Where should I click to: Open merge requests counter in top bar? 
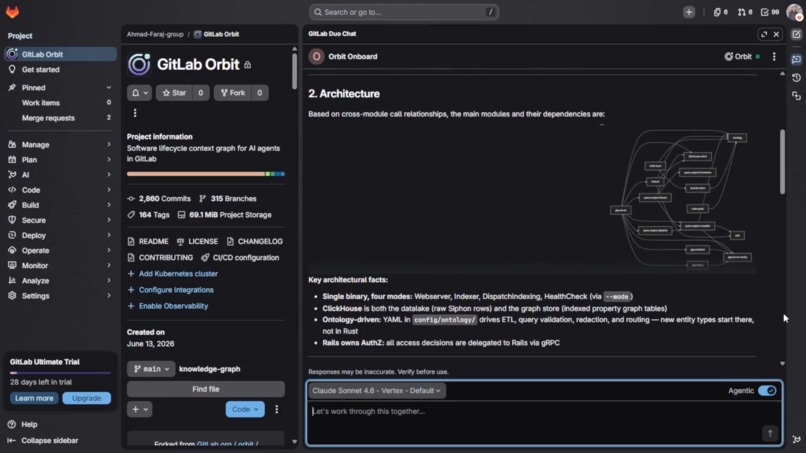click(745, 12)
